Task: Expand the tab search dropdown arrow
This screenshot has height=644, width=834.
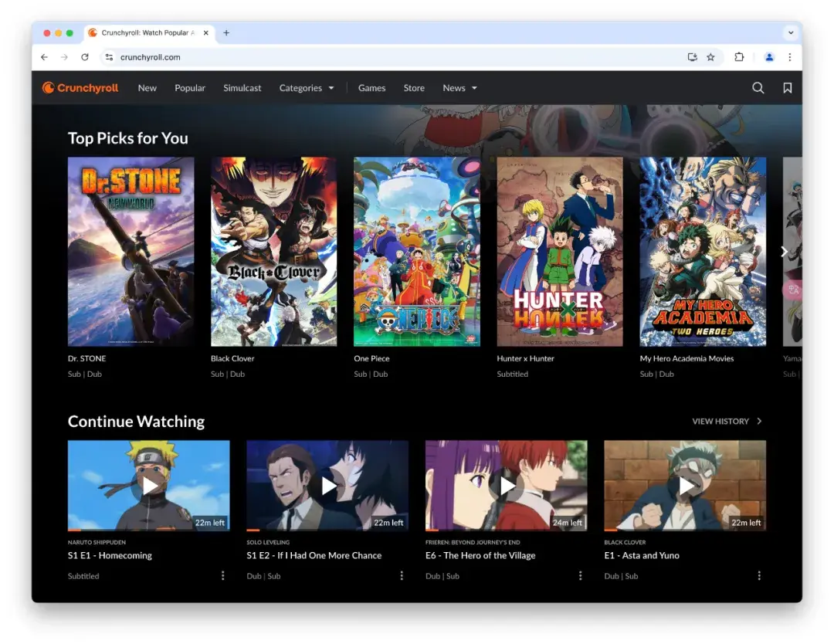Action: pyautogui.click(x=791, y=33)
